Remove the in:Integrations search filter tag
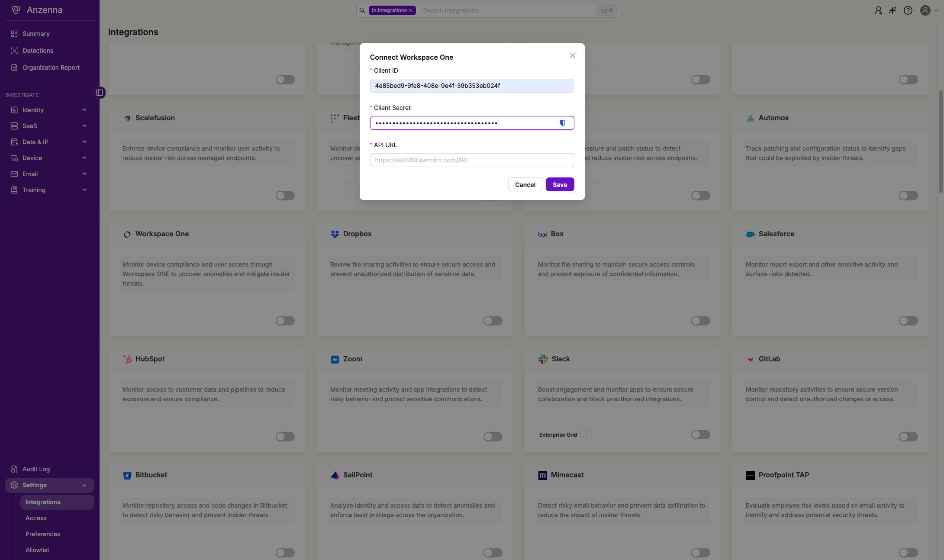944x560 pixels. 410,10
